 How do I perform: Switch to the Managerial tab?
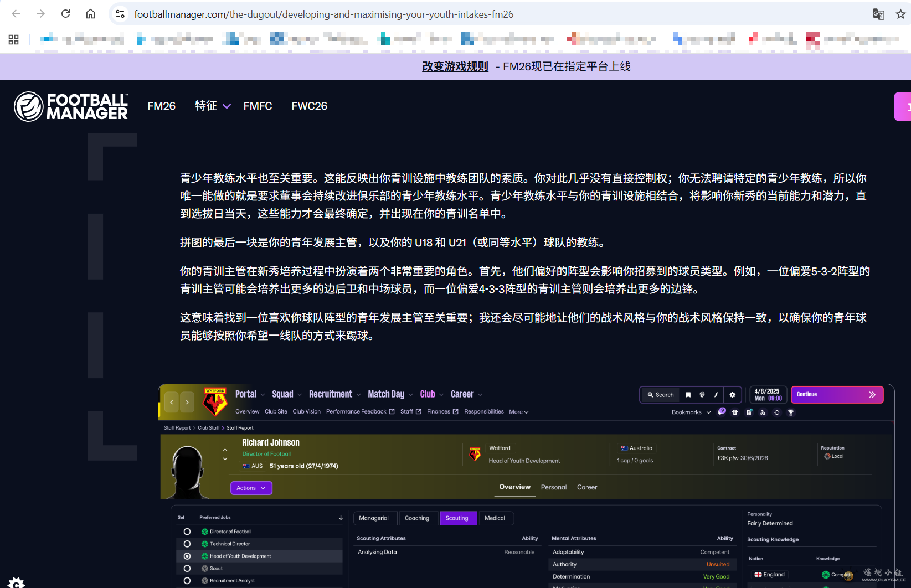coord(374,518)
